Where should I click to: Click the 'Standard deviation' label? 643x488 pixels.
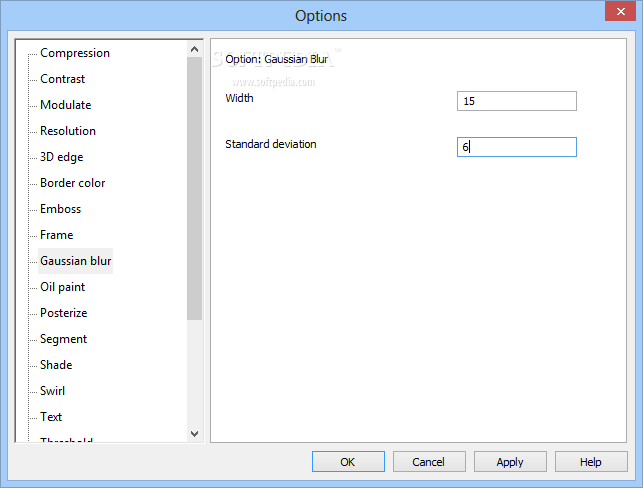(x=271, y=144)
